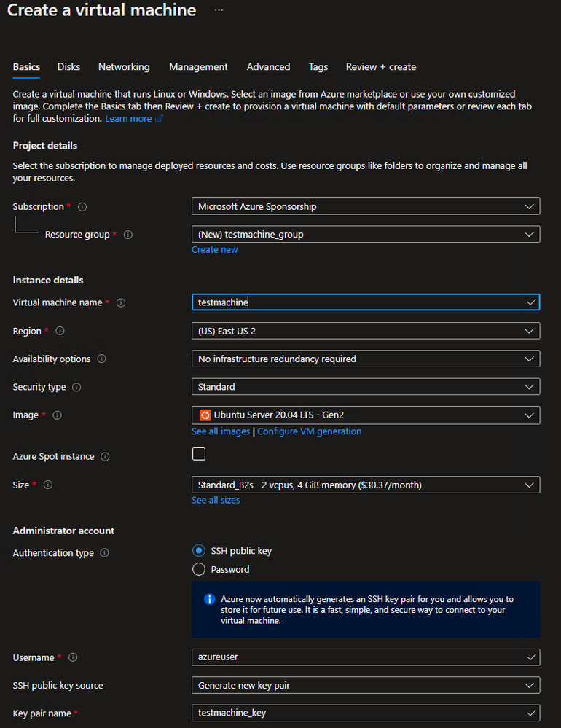Click the Key pair name input field

coord(366,713)
